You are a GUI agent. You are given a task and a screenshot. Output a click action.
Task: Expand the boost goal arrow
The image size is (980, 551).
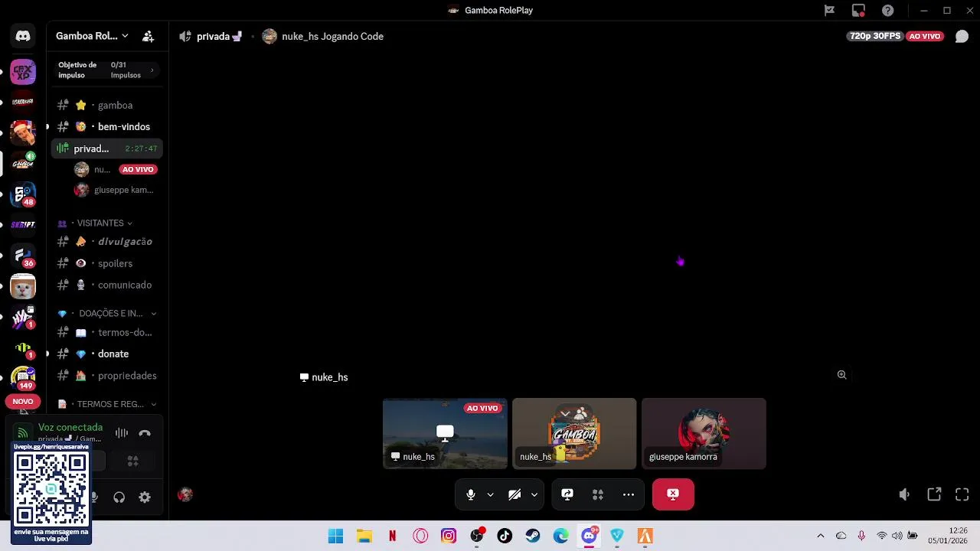coord(152,70)
